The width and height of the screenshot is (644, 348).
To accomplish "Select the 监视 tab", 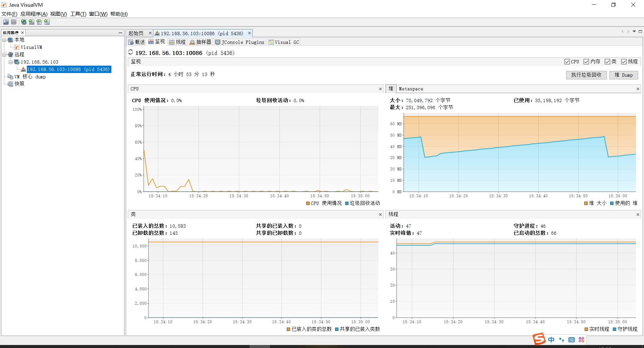I will coord(157,42).
